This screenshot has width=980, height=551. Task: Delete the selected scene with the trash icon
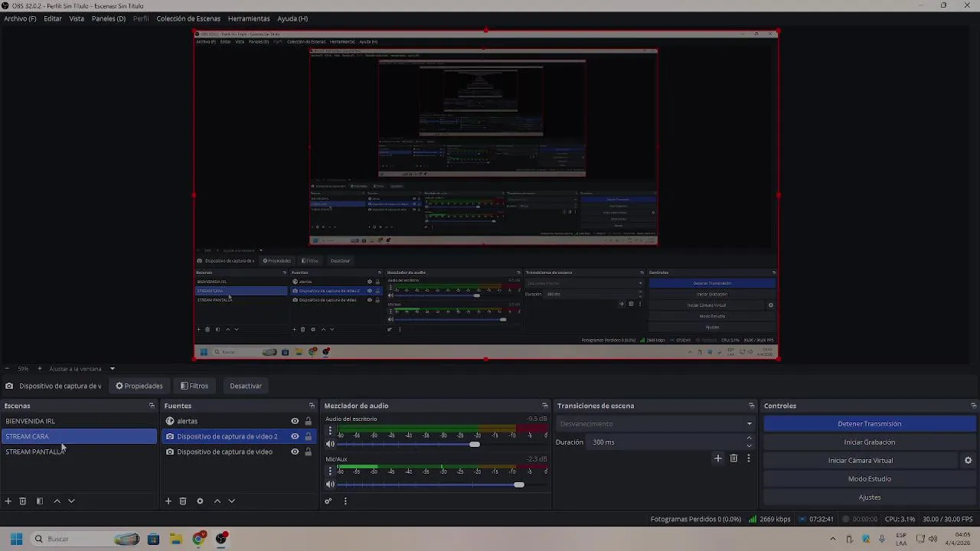pyautogui.click(x=23, y=501)
